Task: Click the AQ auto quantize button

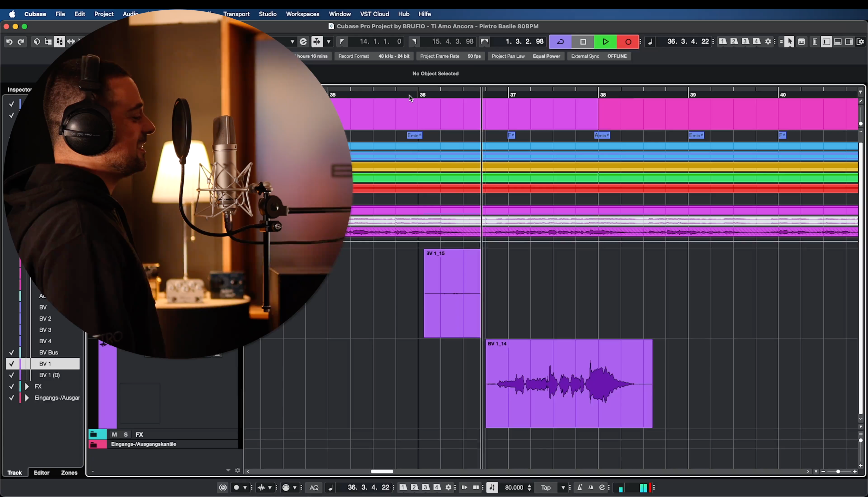Action: click(314, 487)
